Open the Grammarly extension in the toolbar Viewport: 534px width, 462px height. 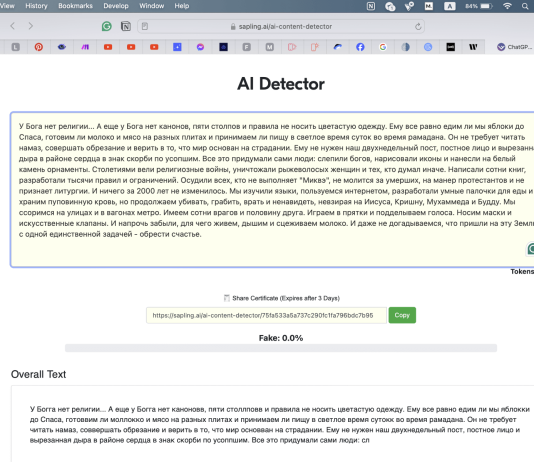107,26
